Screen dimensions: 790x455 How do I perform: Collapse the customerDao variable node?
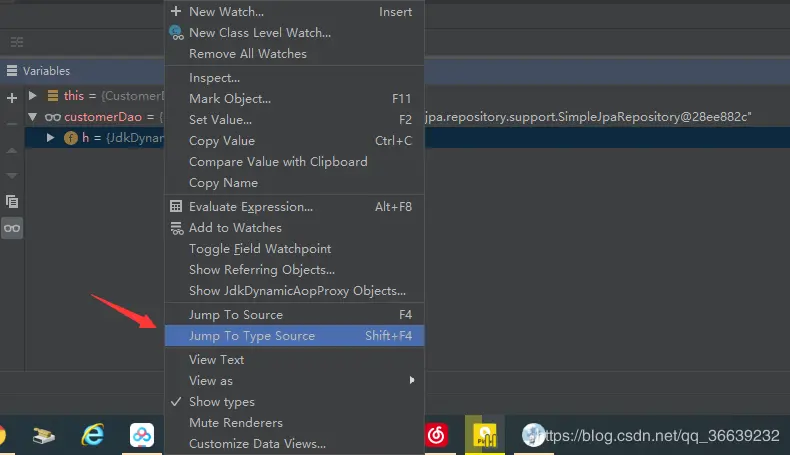(33, 117)
